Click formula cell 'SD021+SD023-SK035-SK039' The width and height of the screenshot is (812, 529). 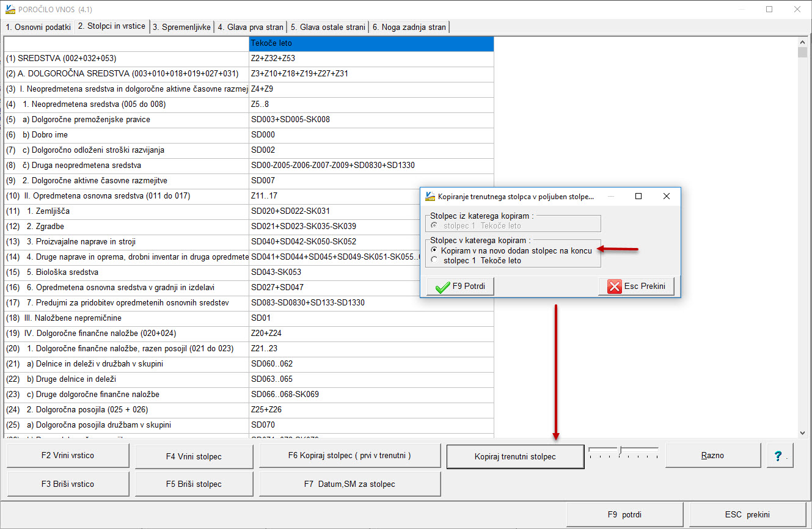(335, 227)
